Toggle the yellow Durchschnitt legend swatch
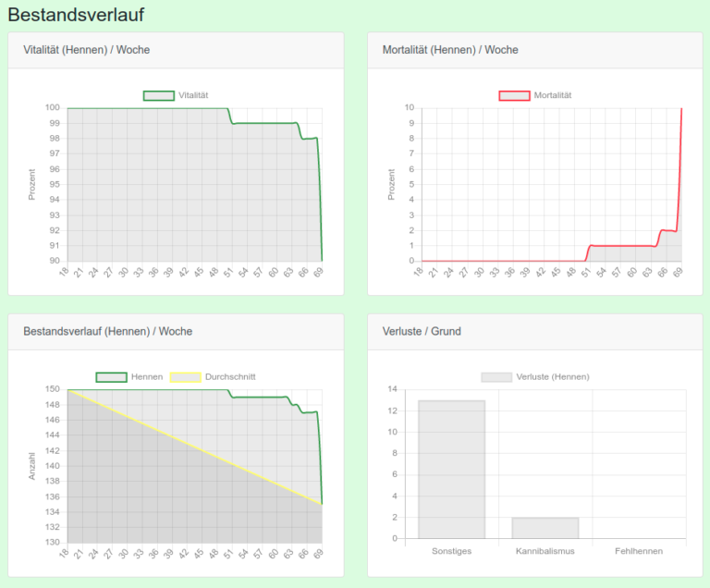The image size is (710, 588). point(185,377)
